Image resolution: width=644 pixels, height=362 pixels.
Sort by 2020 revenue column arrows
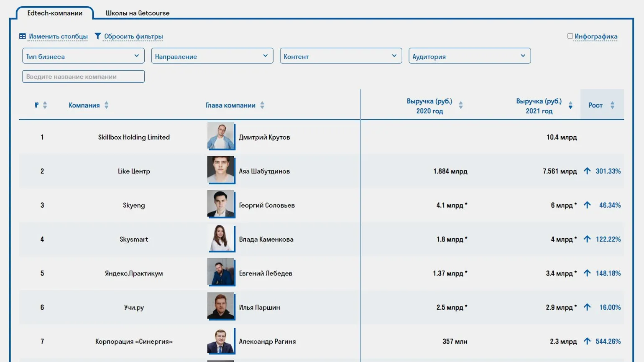[460, 105]
